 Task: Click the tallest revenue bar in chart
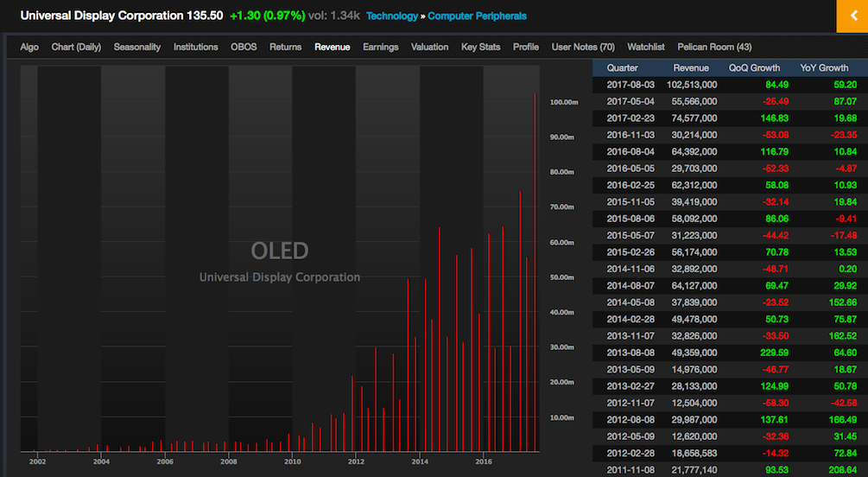[x=535, y=272]
